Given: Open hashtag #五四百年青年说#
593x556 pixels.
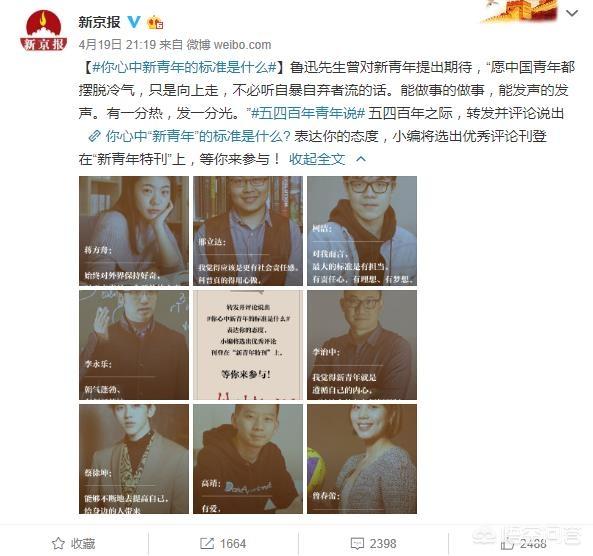Looking at the screenshot, I should pyautogui.click(x=308, y=113).
